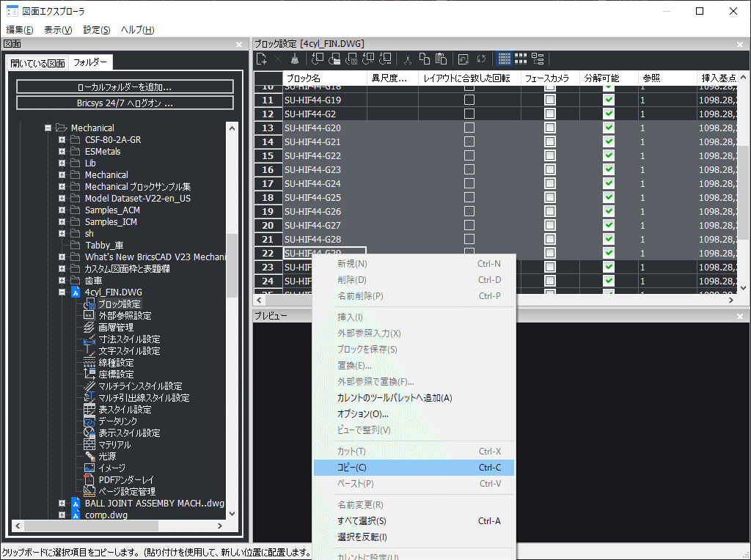Open the ヘルプ(H) menu
Screen dimensions: 751x560
(138, 29)
